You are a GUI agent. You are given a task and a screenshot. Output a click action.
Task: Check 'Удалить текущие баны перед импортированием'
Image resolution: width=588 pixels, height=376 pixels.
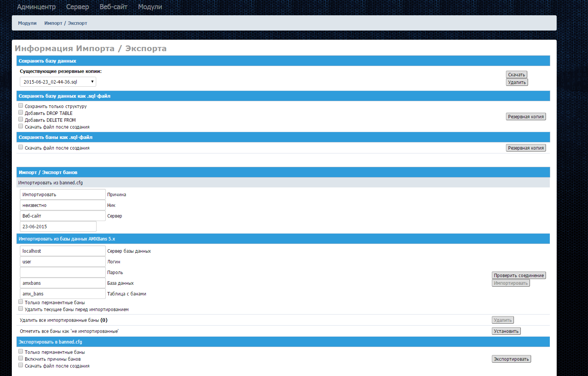tap(21, 309)
